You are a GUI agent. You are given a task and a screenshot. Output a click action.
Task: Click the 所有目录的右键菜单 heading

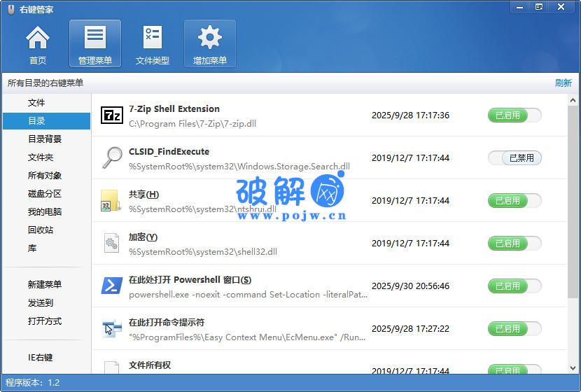45,83
